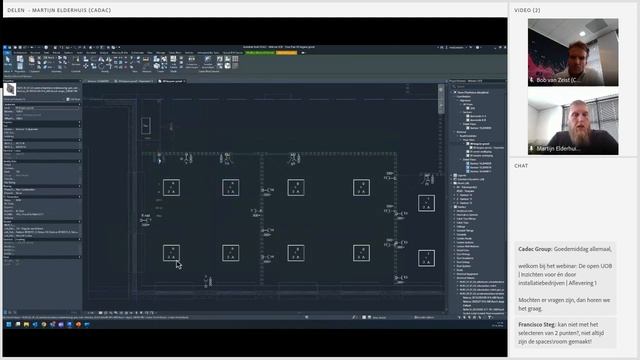Click the Edit Family icon in ribbon

[173, 61]
